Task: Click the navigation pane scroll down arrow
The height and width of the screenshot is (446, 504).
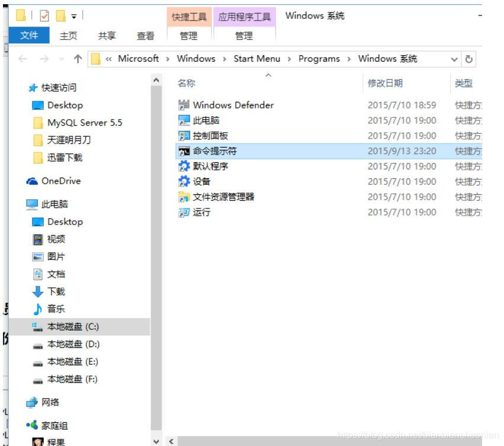Action: 156,441
